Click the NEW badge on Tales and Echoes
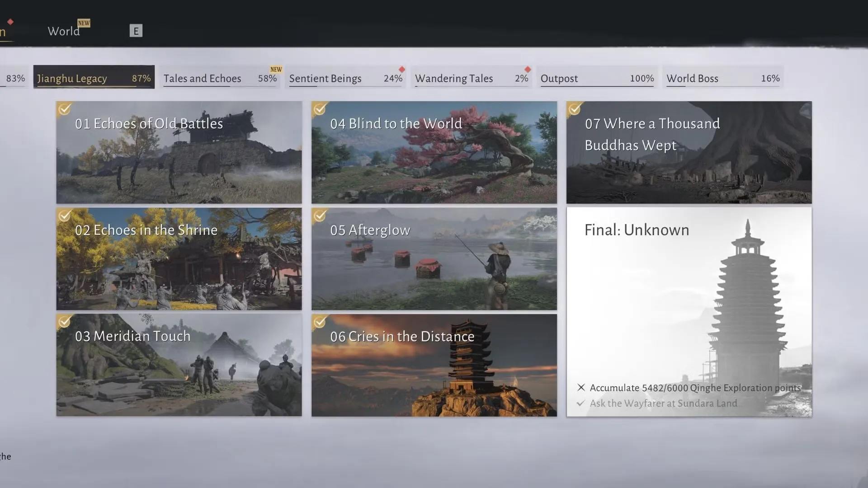The image size is (868, 488). pyautogui.click(x=275, y=69)
